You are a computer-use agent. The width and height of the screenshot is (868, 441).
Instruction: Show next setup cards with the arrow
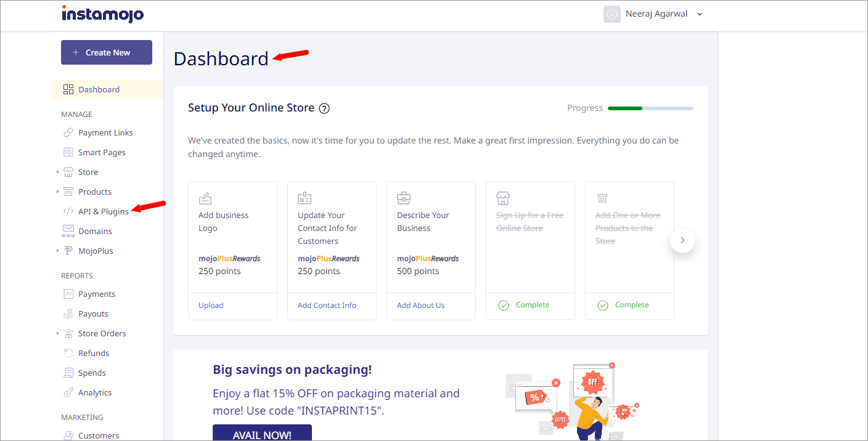[682, 240]
